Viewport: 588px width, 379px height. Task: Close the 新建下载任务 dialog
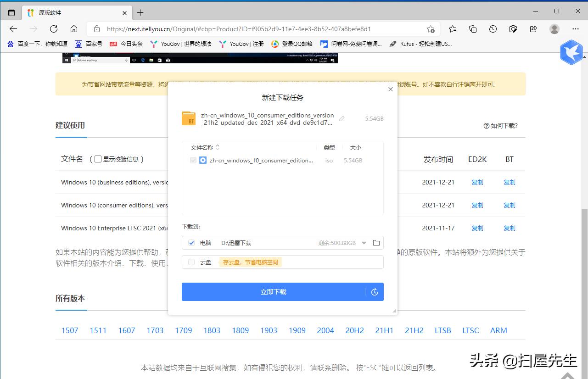pos(391,89)
